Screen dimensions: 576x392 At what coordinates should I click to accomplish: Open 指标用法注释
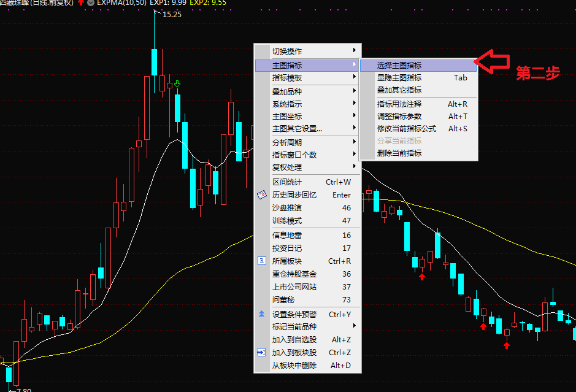tap(418, 104)
